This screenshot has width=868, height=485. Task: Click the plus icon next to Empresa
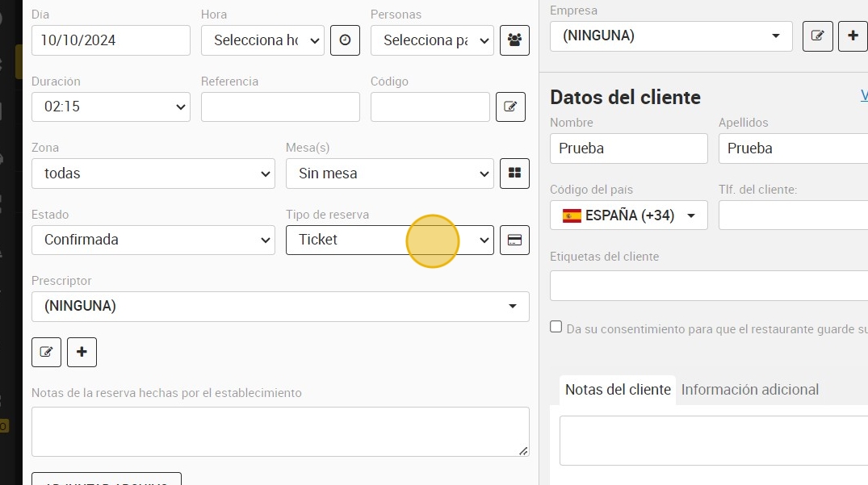[853, 36]
